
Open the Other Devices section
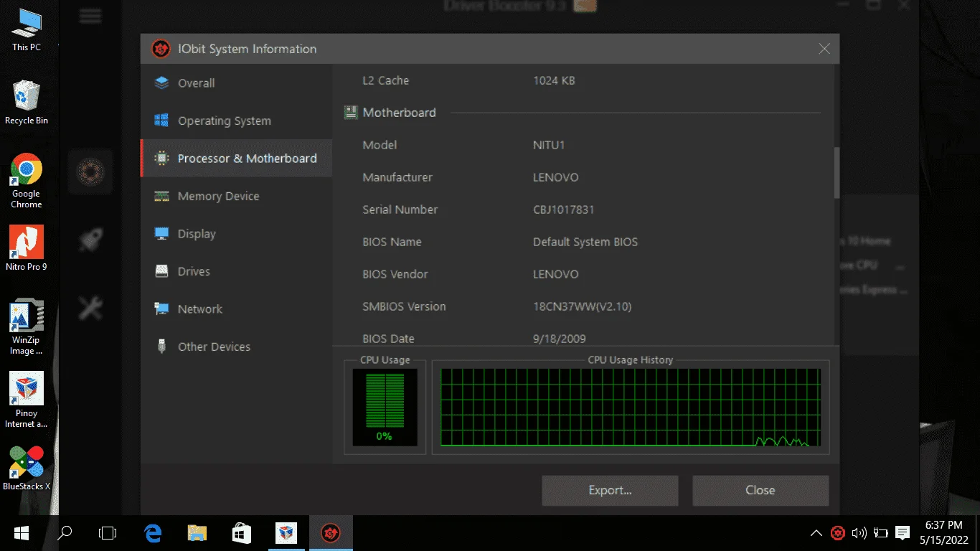click(x=236, y=347)
